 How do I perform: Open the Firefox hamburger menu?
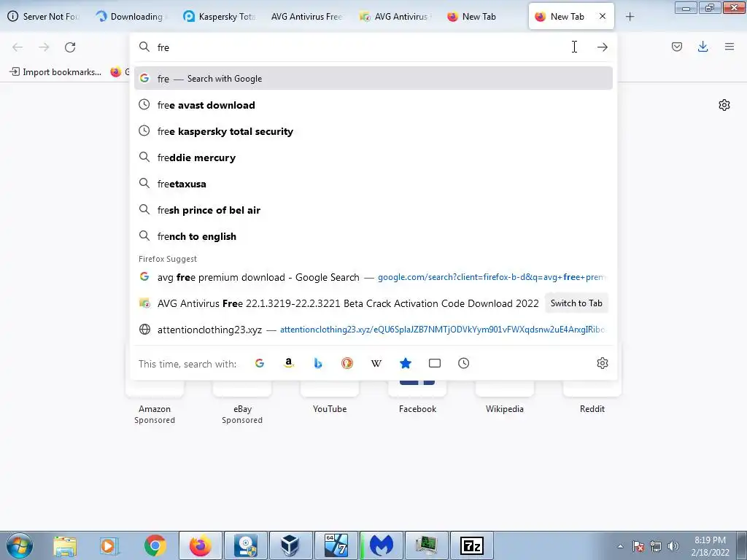coord(729,47)
